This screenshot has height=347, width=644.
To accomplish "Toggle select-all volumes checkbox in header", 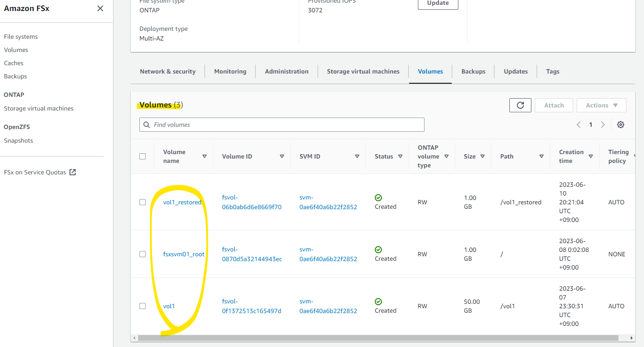I will 143,156.
